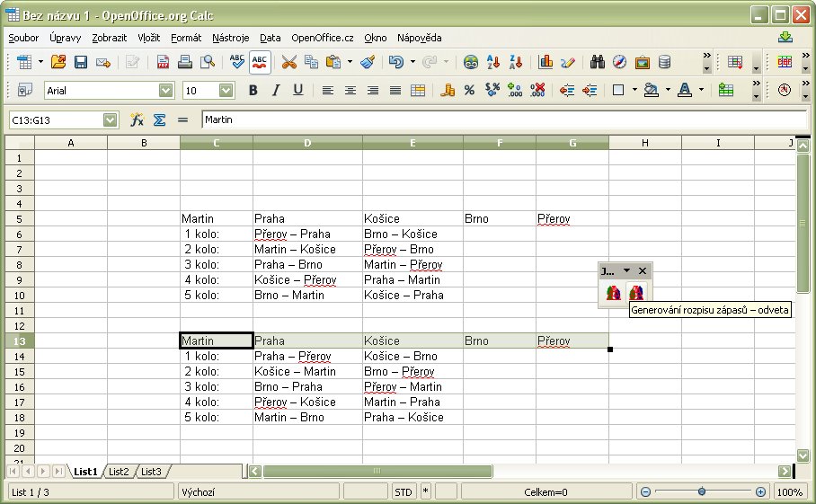Cut selection with the scissors icon

(288, 62)
